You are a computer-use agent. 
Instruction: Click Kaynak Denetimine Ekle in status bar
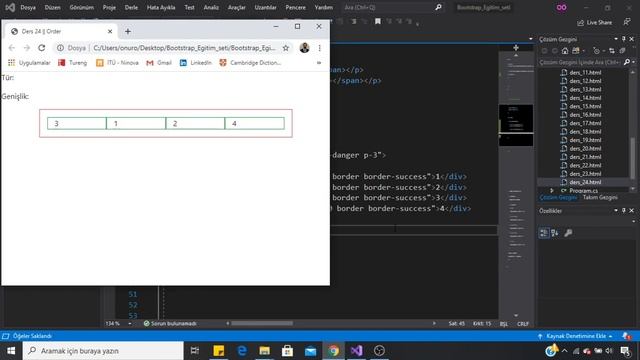tap(575, 336)
